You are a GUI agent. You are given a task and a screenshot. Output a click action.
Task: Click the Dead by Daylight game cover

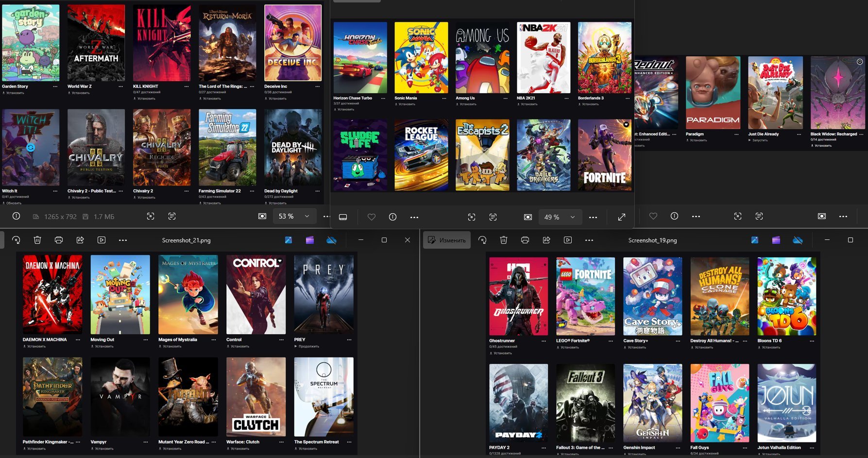(x=293, y=147)
